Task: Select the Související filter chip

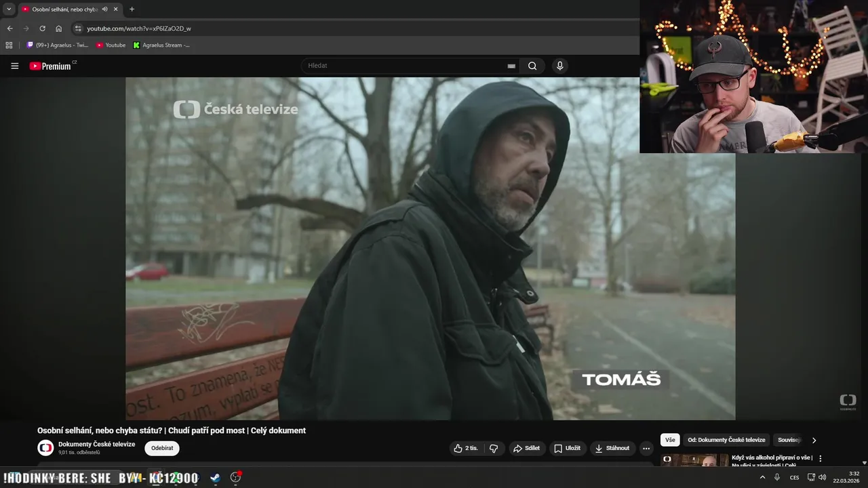Action: (789, 440)
